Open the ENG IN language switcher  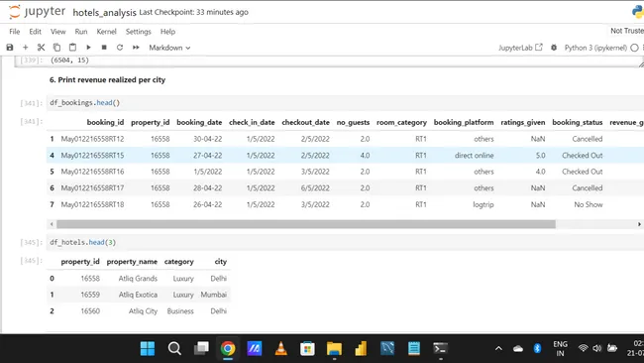[560, 348]
